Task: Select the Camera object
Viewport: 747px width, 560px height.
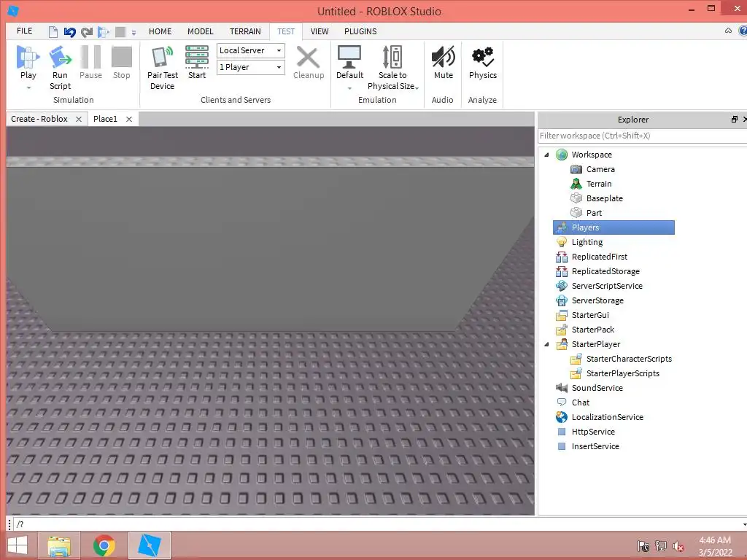Action: pos(600,169)
